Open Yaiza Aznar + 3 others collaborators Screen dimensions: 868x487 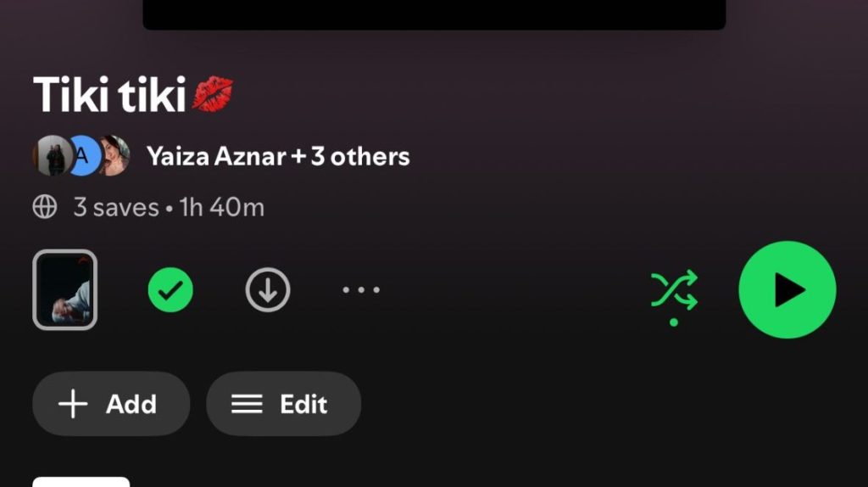(x=278, y=156)
